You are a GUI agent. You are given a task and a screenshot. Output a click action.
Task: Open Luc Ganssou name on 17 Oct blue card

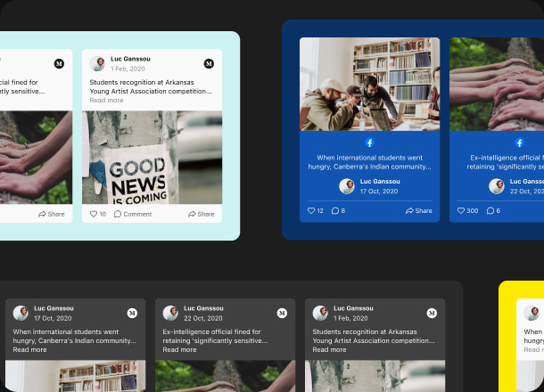coord(379,182)
